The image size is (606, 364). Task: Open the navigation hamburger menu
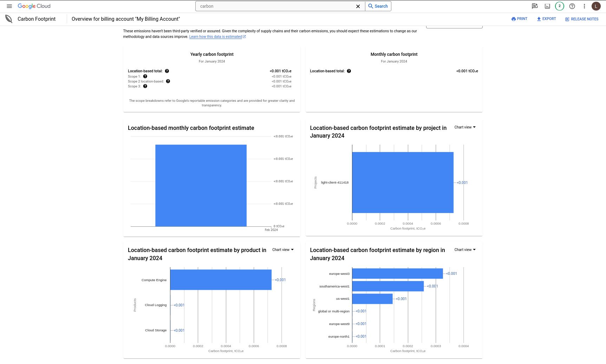[x=9, y=6]
